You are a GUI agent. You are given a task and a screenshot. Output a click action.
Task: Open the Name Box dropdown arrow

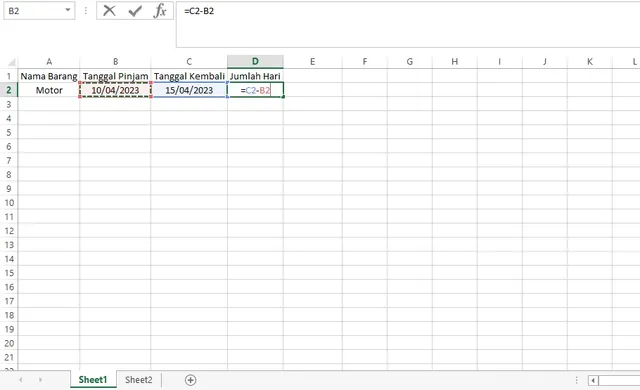68,10
